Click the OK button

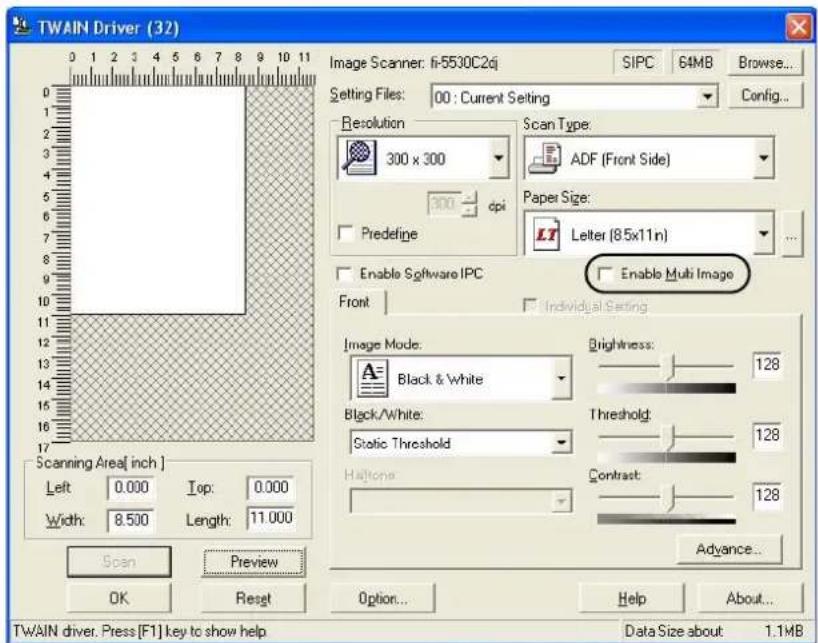pyautogui.click(x=119, y=598)
